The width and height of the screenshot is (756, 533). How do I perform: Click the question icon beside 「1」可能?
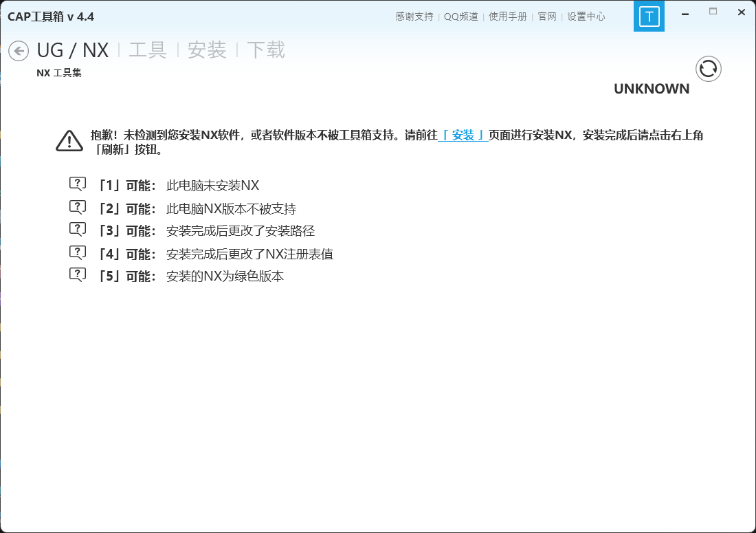tap(77, 183)
